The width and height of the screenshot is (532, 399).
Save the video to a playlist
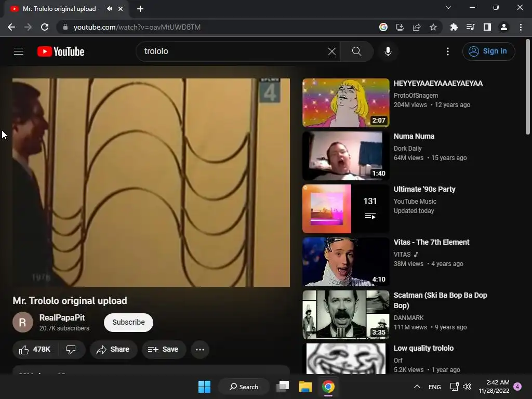(x=164, y=350)
